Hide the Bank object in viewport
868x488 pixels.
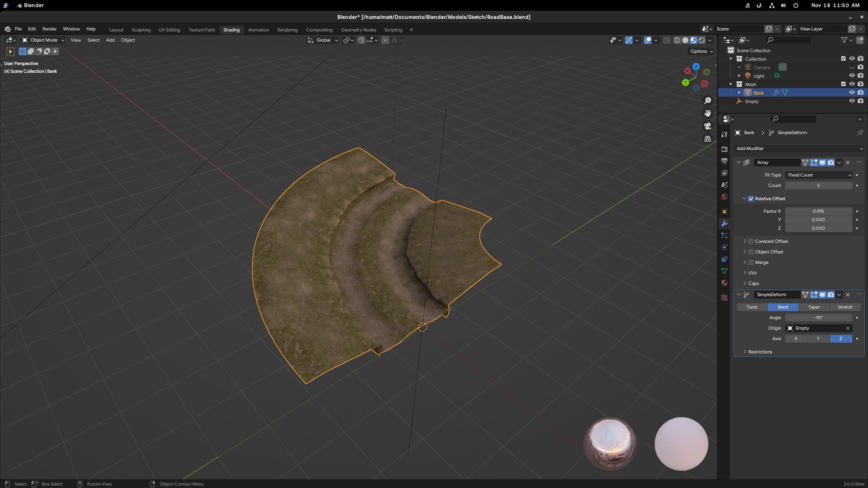(852, 93)
